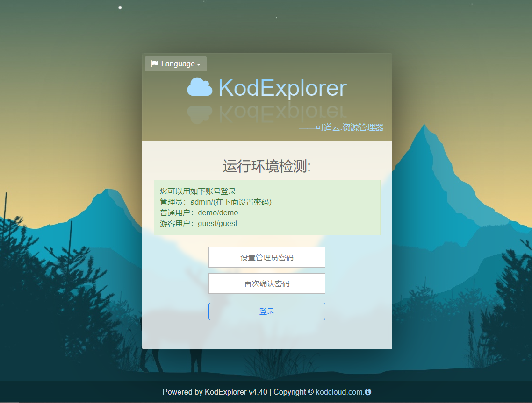Click the 运行环境检测 heading
The height and width of the screenshot is (403, 532).
click(267, 166)
